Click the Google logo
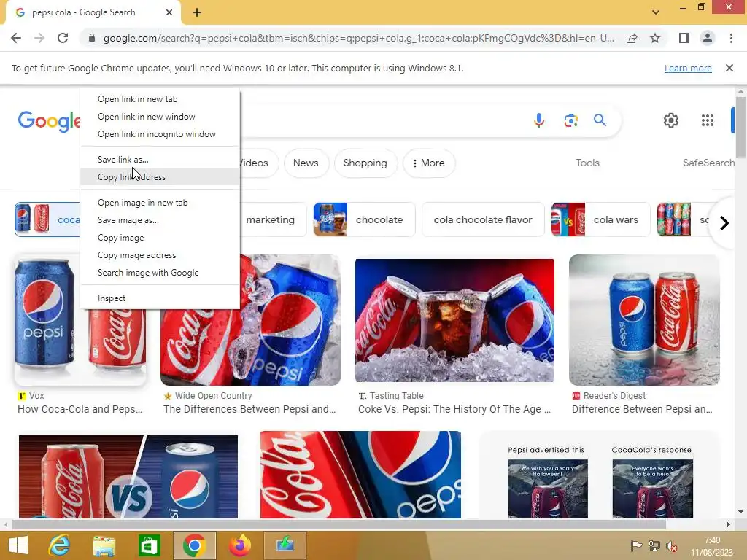This screenshot has height=560, width=747. click(49, 121)
